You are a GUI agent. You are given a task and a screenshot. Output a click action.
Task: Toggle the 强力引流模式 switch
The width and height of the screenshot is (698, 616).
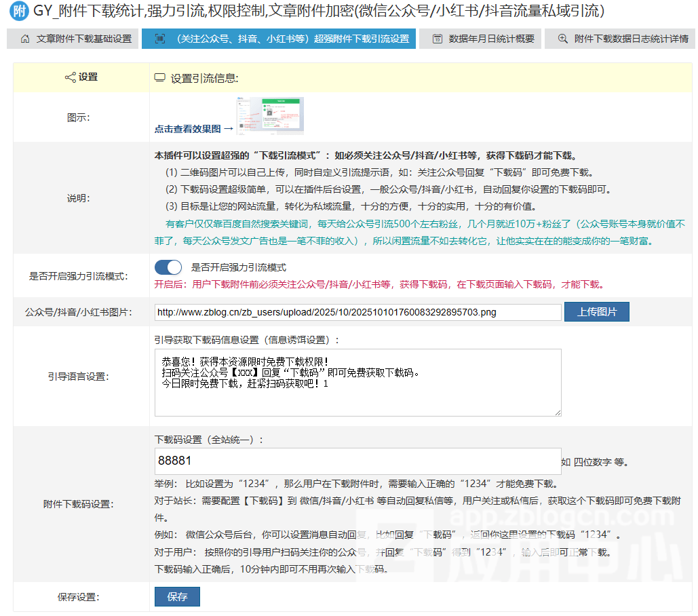pyautogui.click(x=169, y=267)
